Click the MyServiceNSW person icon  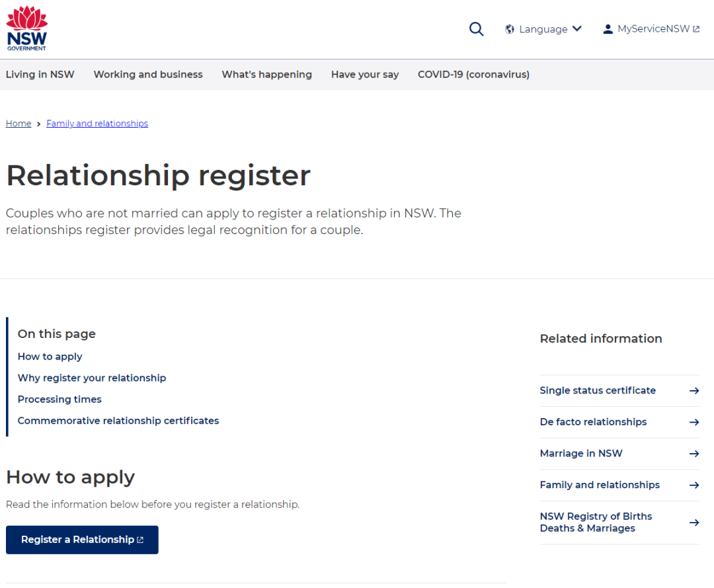coord(608,29)
